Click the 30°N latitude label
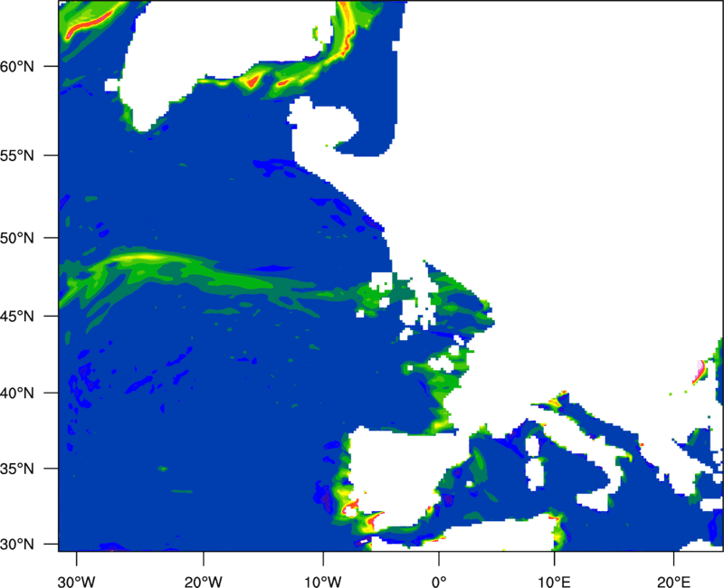Viewport: 724px width, 588px height. point(17,545)
